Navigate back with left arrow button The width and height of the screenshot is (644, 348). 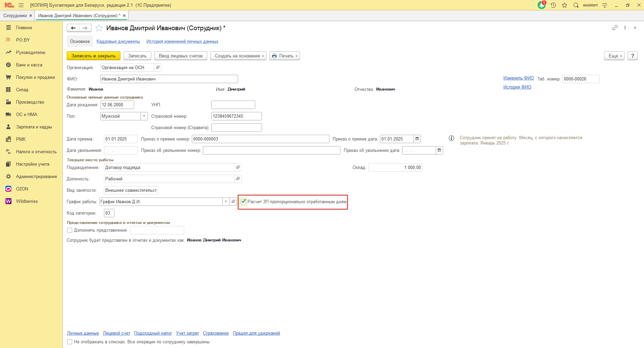click(x=73, y=28)
